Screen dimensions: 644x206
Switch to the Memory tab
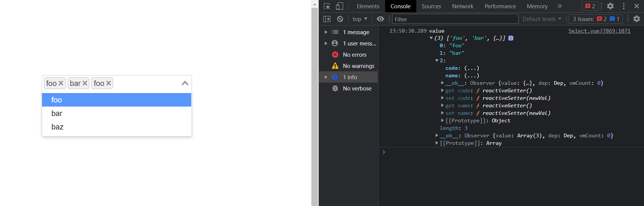click(537, 6)
